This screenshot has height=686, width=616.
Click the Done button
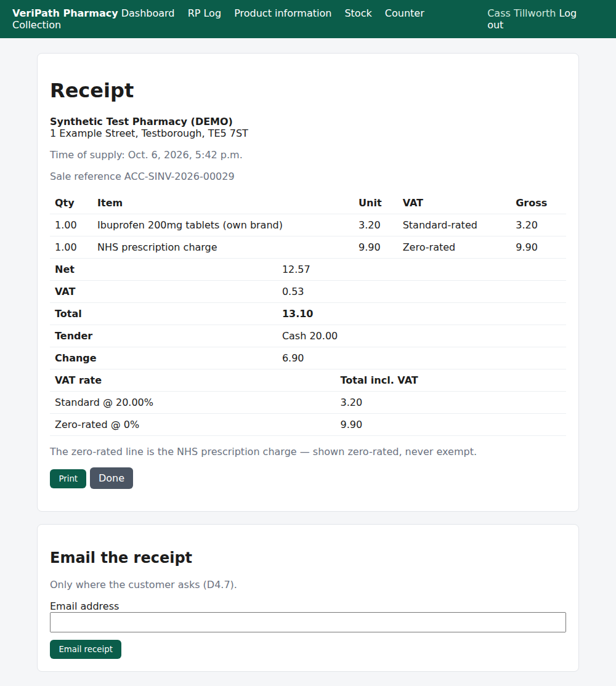coord(111,478)
